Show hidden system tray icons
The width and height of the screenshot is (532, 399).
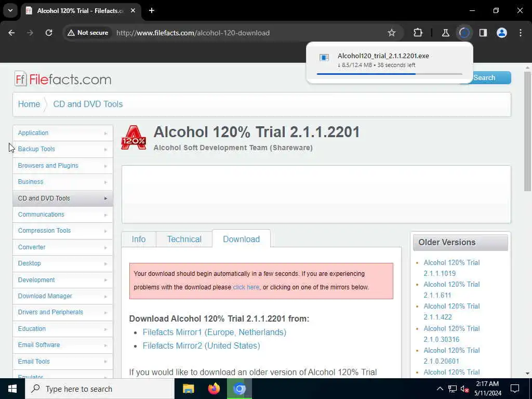coord(440,389)
